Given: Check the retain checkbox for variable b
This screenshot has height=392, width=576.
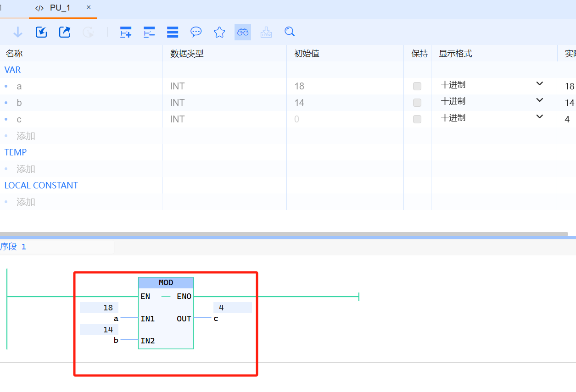Looking at the screenshot, I should (x=417, y=103).
